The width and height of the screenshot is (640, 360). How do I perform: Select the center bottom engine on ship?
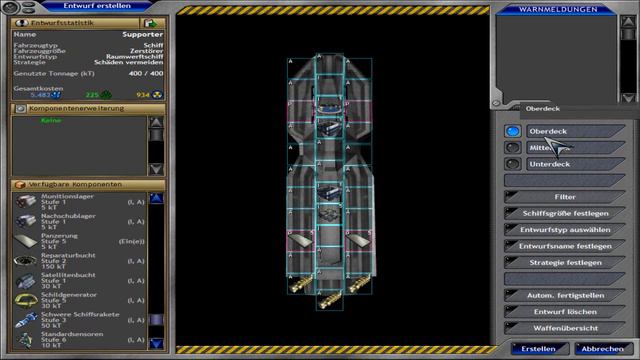330,300
